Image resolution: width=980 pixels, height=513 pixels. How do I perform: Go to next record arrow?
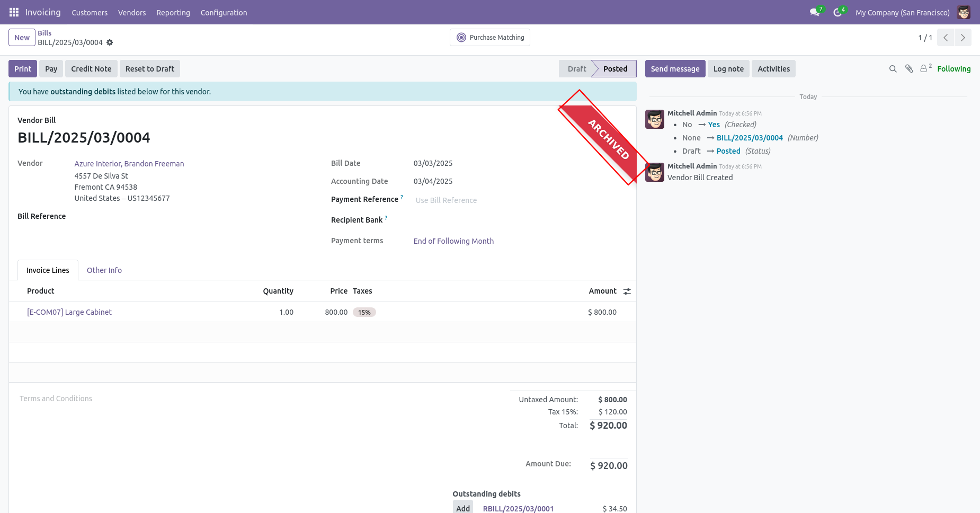963,38
